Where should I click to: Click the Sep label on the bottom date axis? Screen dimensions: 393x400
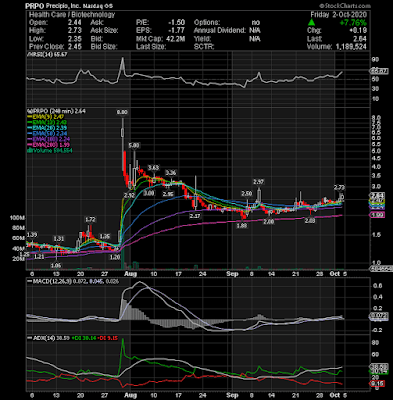(232, 395)
